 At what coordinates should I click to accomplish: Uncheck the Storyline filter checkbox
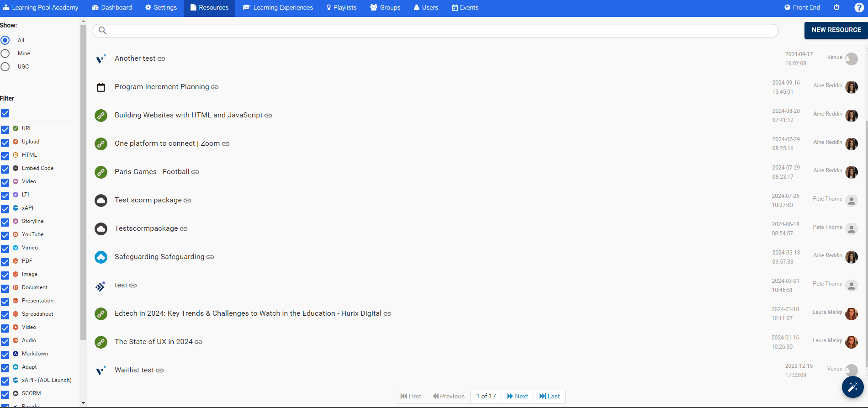pos(5,222)
